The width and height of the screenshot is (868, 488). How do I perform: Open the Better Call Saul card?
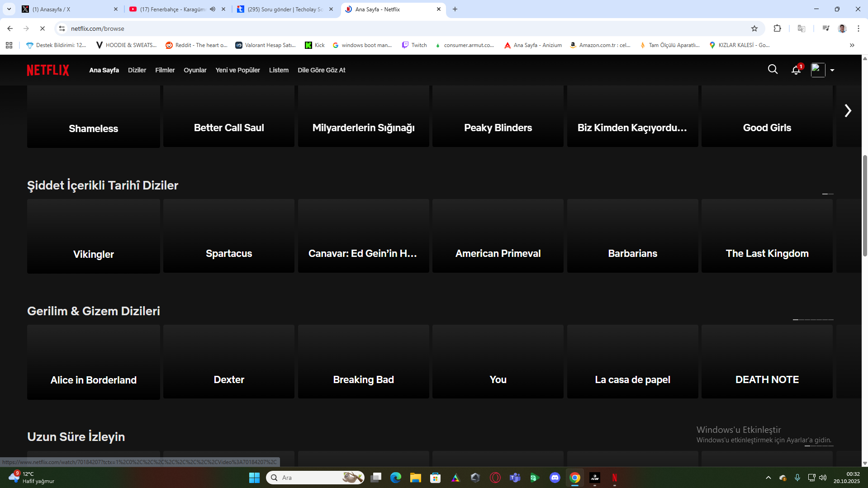(x=229, y=116)
